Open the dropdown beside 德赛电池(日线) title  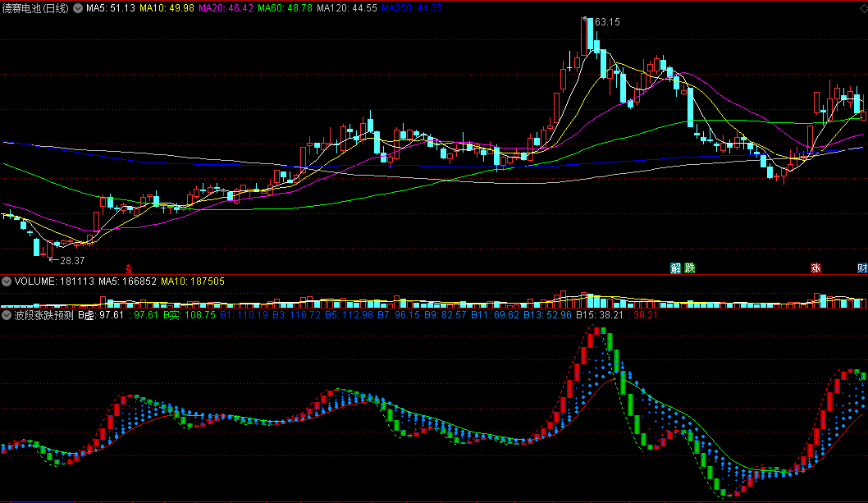78,8
